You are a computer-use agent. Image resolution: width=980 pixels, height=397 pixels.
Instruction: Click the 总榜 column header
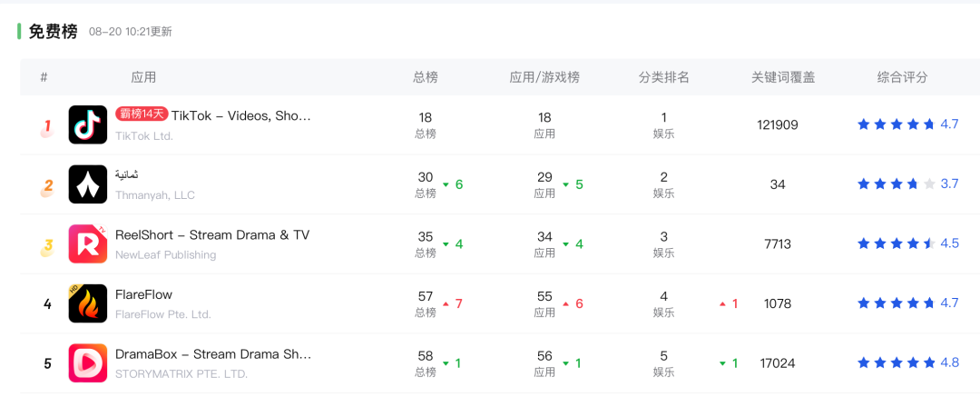[426, 77]
